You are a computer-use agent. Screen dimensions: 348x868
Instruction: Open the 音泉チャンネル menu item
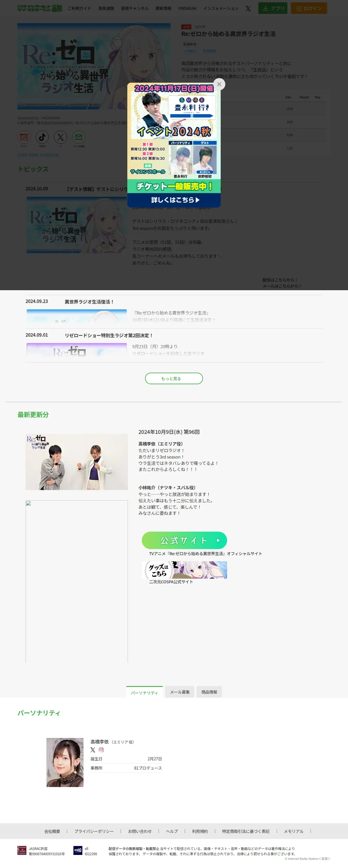pyautogui.click(x=135, y=8)
